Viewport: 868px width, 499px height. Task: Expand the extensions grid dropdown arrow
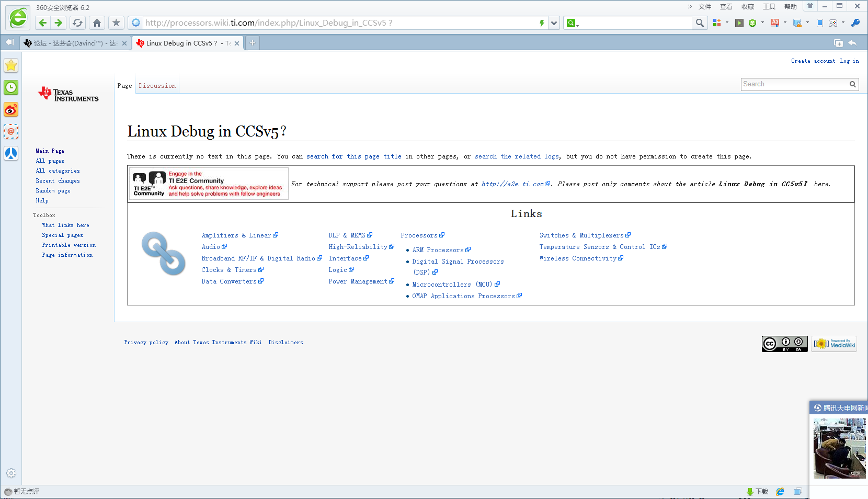(727, 22)
